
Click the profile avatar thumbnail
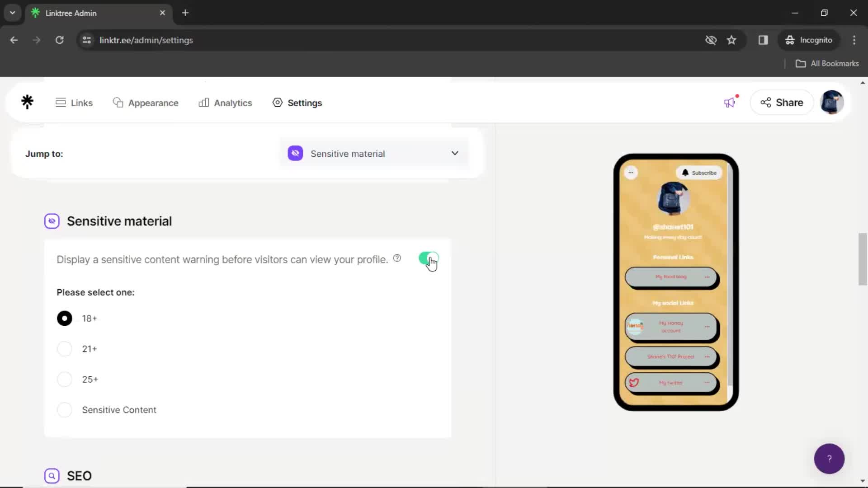[x=833, y=103]
